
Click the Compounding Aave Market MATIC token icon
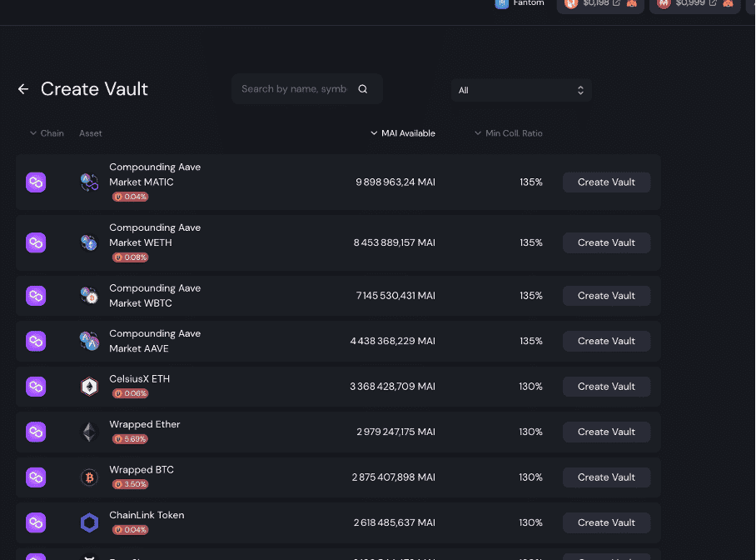point(89,182)
